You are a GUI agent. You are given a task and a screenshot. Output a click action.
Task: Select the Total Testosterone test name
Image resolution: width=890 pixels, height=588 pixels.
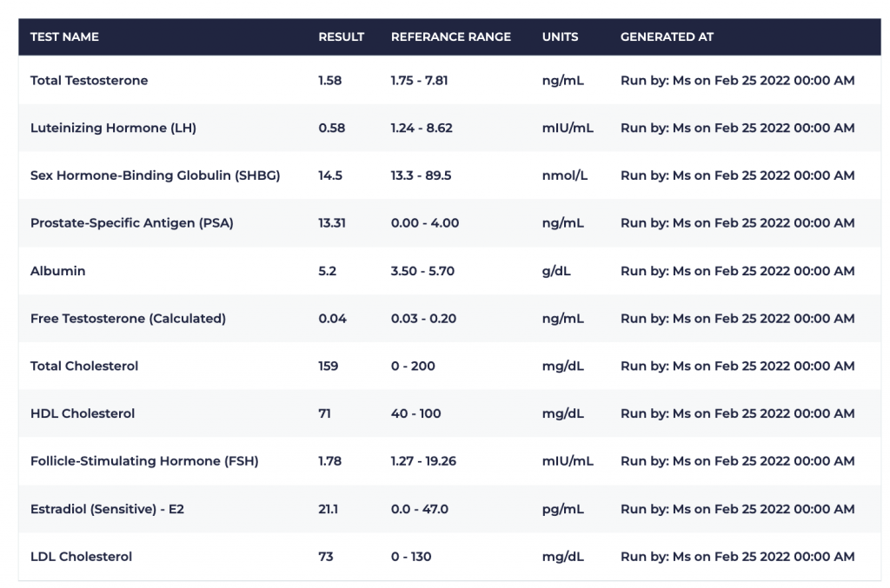(89, 81)
